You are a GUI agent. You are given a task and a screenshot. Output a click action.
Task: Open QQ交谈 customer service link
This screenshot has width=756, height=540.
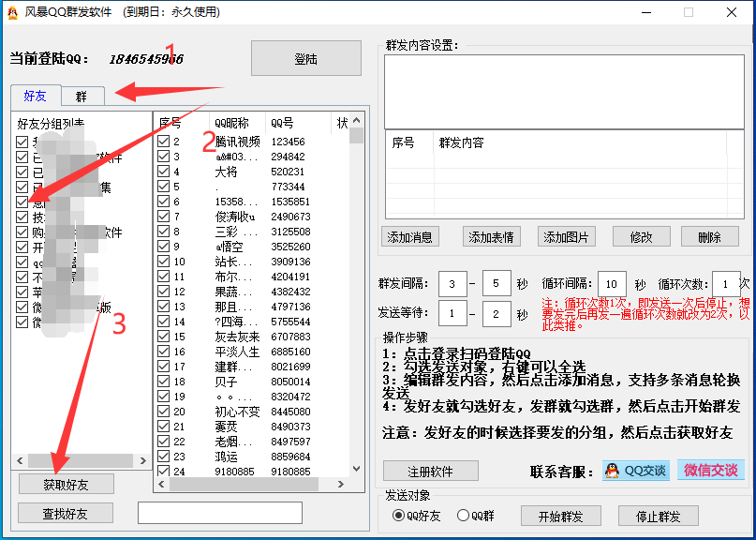(635, 470)
